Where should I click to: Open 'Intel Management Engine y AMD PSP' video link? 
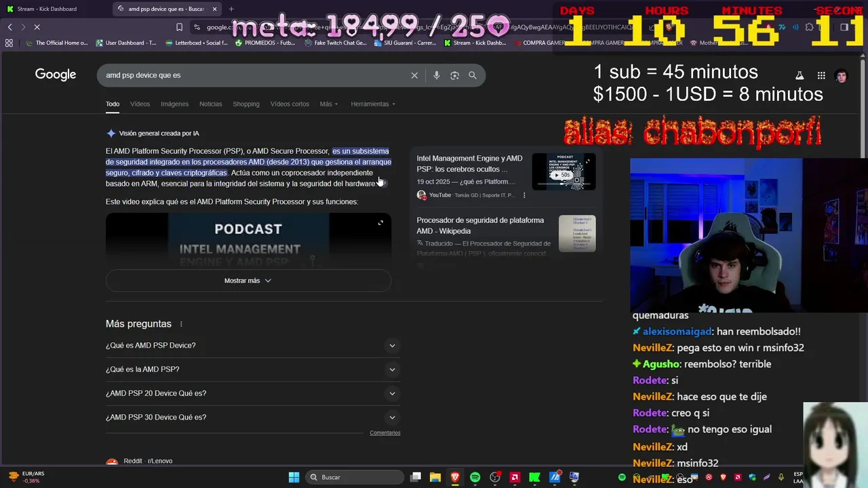point(469,163)
